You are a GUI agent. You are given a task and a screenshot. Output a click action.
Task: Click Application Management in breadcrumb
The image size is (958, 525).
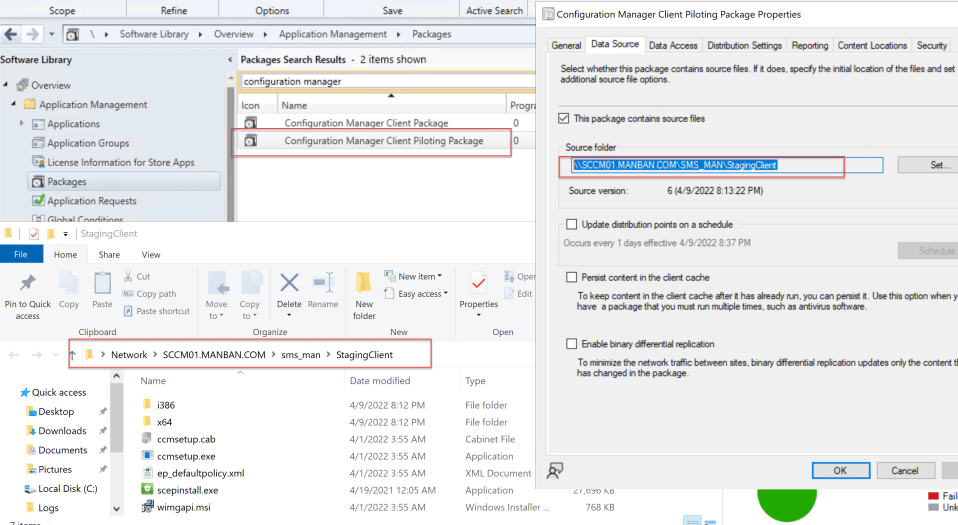[x=333, y=34]
